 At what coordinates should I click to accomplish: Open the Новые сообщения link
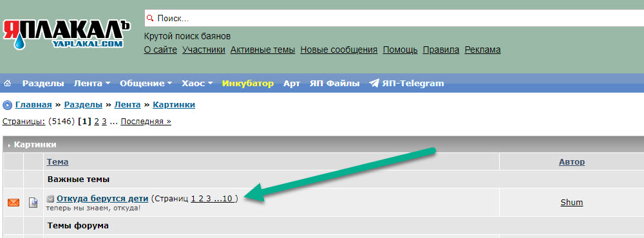pos(339,50)
